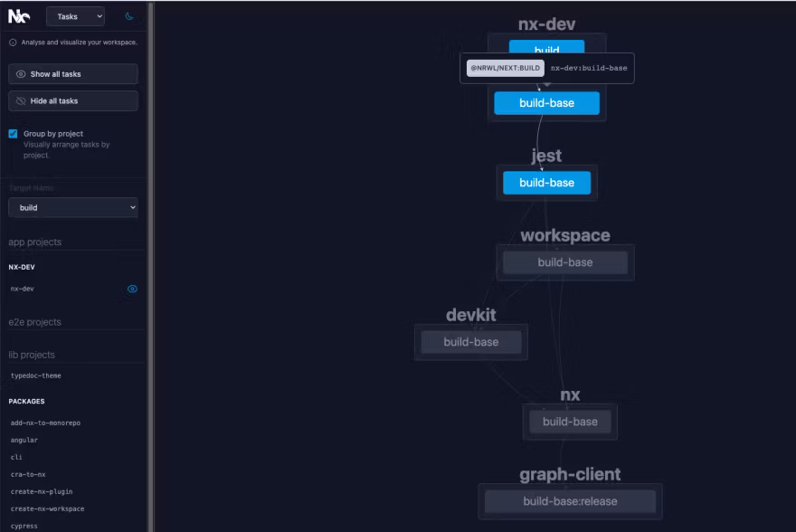Toggle nx-dev visibility eye icon
This screenshot has width=796, height=532.
tap(132, 290)
